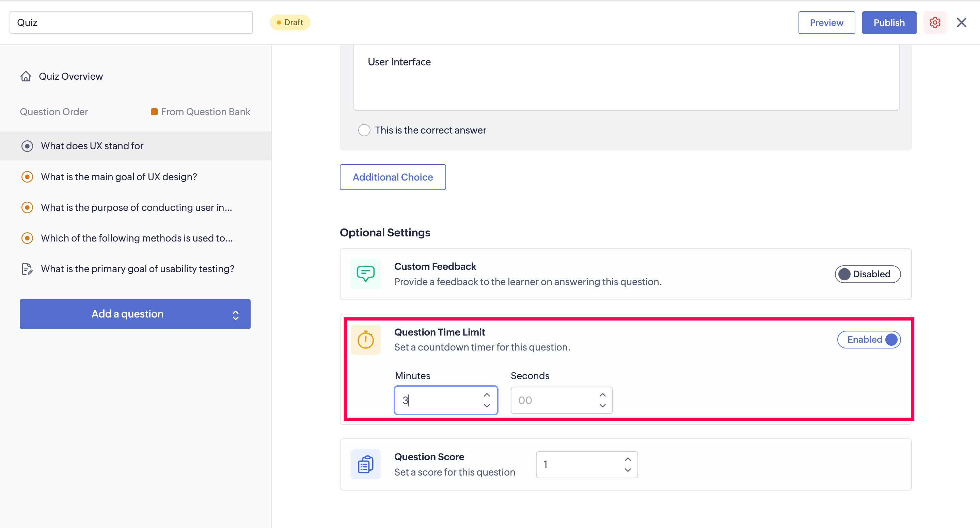
Task: Click the document icon beside usability testing question
Action: pyautogui.click(x=27, y=269)
